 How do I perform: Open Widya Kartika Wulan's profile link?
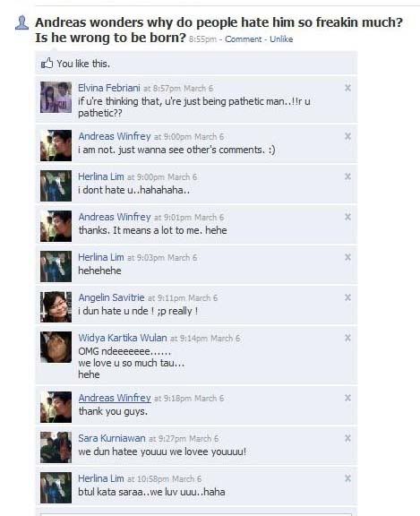(x=123, y=338)
